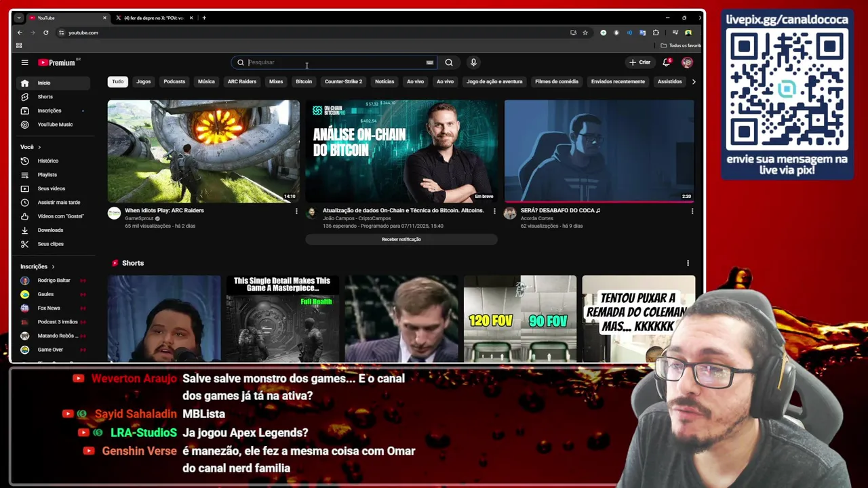The width and height of the screenshot is (868, 488).
Task: Go back with browser back arrow
Action: tap(20, 33)
